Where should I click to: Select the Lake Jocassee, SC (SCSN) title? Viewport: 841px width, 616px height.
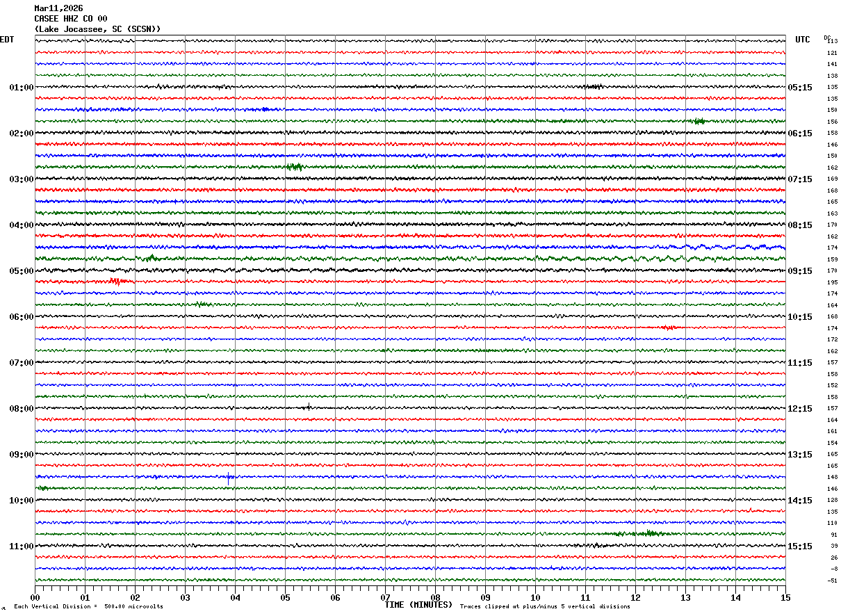coord(98,29)
